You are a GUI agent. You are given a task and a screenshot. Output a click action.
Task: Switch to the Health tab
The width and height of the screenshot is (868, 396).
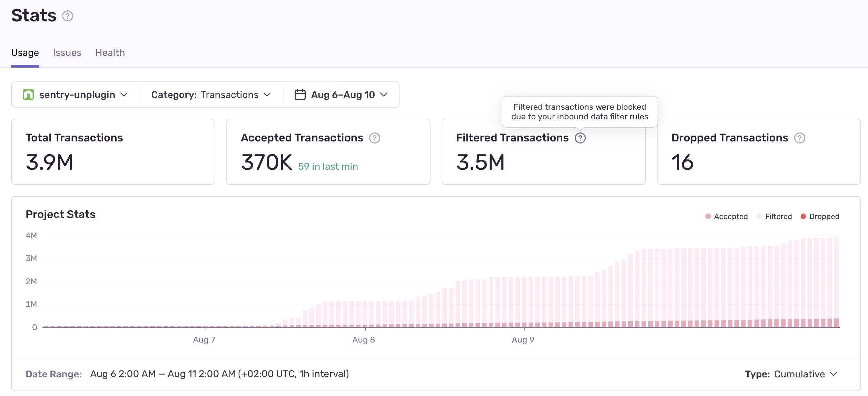(x=110, y=53)
